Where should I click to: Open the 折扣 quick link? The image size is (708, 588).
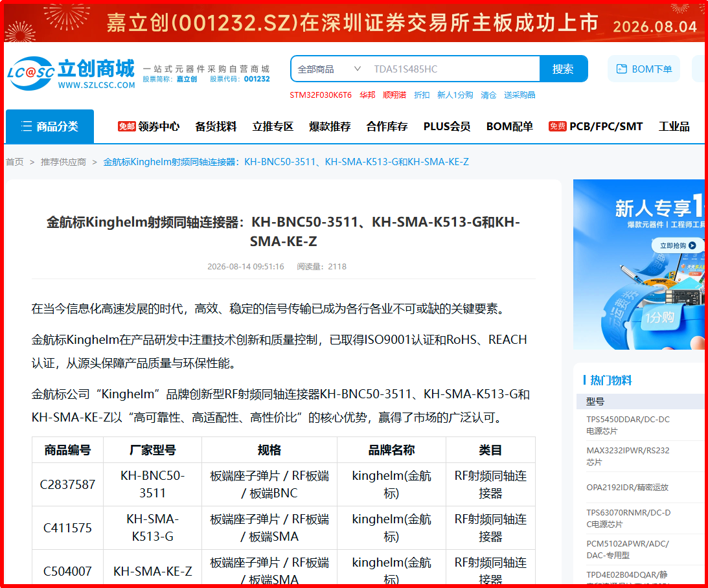click(421, 95)
